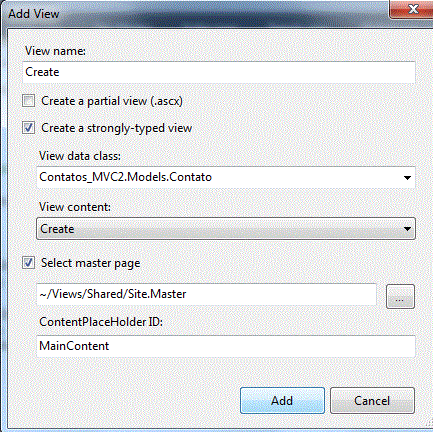Click the "ContentPlaceHolder ID:" label
Screen dimensions: 433x432
click(101, 322)
